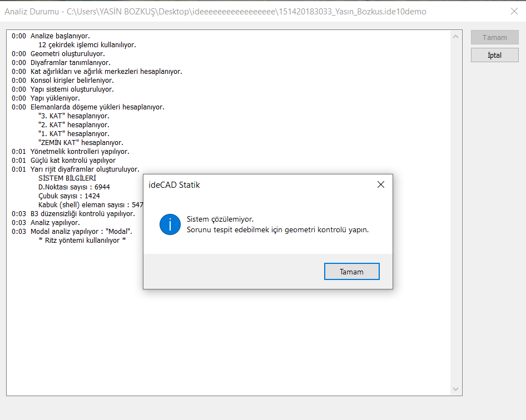Click 'Kabuk (shell) eleman sayısı' line
This screenshot has width=526, height=420.
(91, 205)
